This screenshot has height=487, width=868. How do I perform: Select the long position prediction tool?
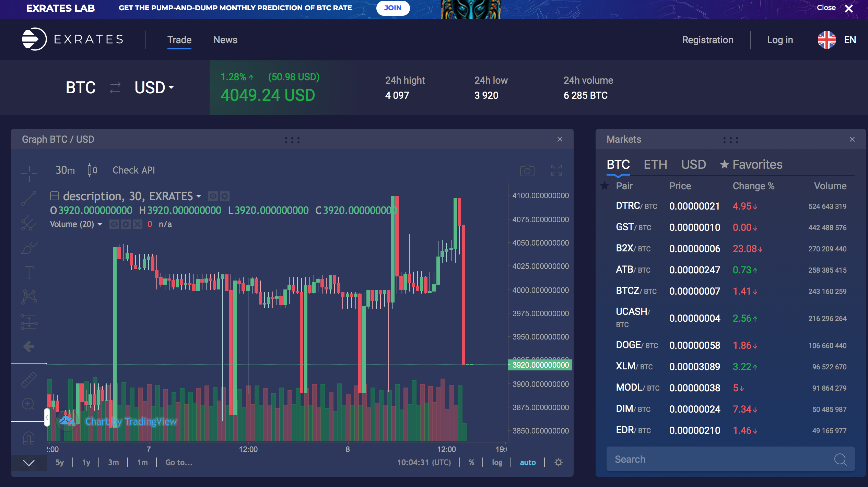[x=29, y=322]
